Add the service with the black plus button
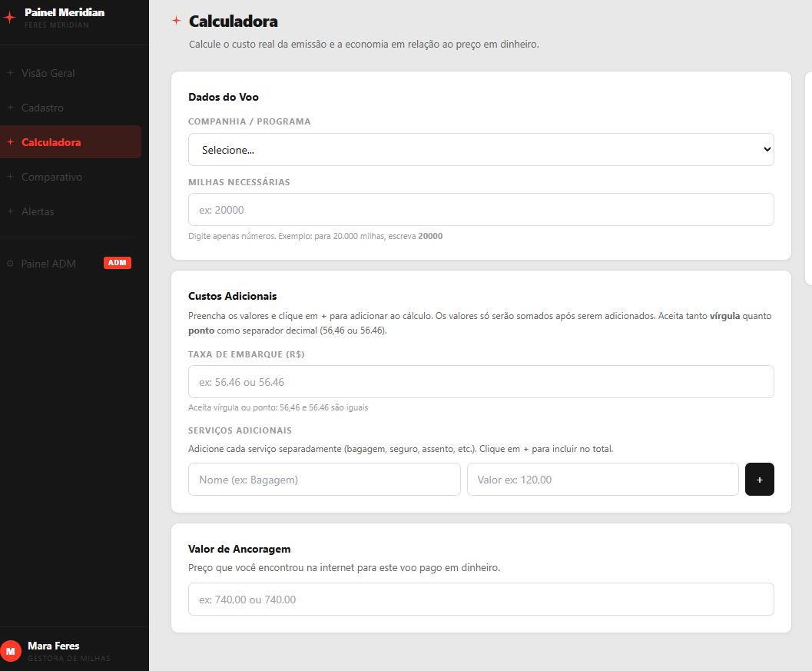 click(759, 480)
